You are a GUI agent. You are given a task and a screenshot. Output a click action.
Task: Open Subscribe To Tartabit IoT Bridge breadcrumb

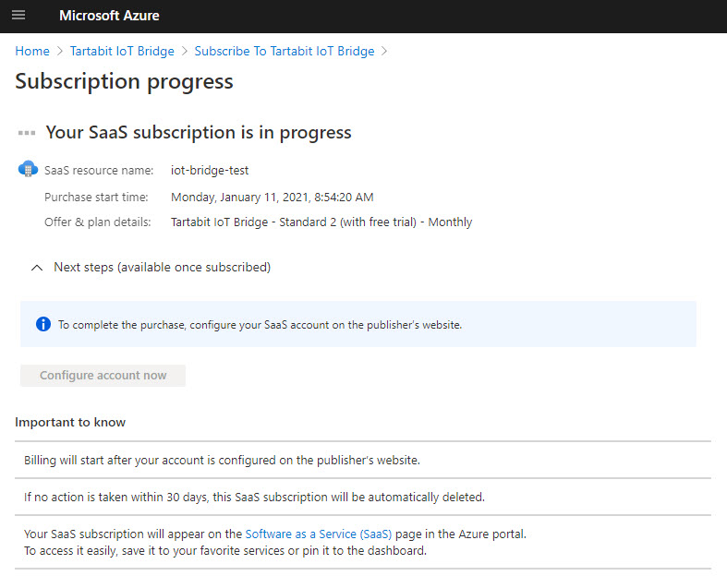(x=285, y=51)
